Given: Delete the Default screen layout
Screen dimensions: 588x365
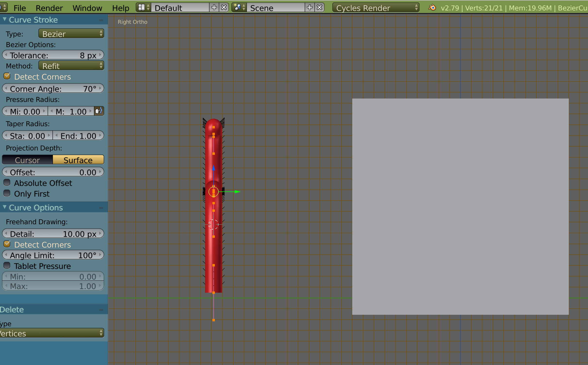Looking at the screenshot, I should tap(224, 8).
